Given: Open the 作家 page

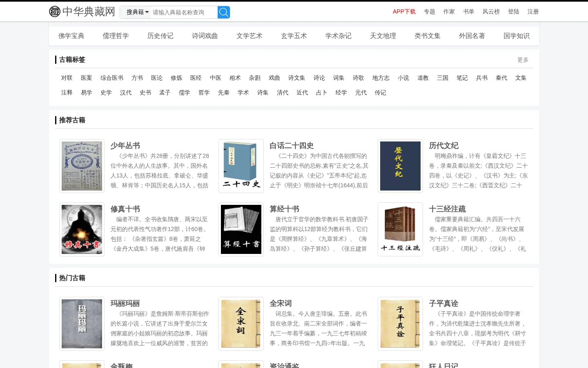Looking at the screenshot, I should (x=449, y=12).
